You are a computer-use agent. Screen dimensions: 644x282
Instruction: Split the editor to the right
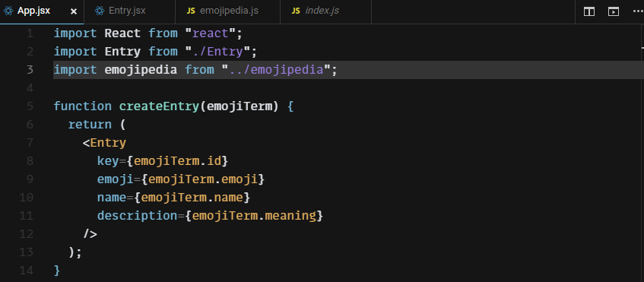pos(589,11)
